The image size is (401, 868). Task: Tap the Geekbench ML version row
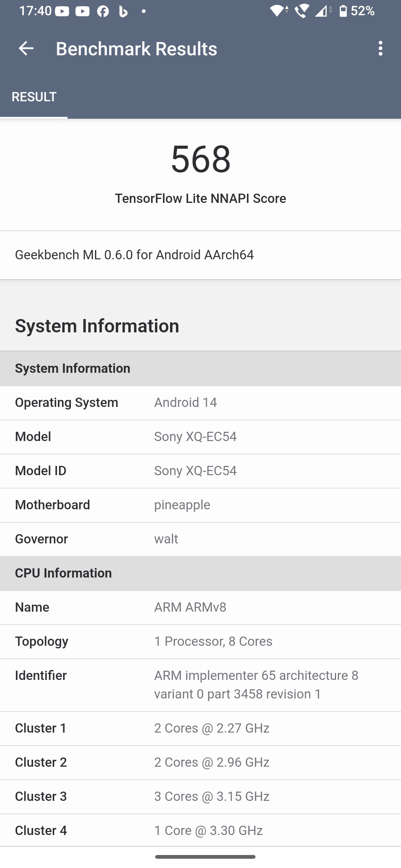point(200,255)
